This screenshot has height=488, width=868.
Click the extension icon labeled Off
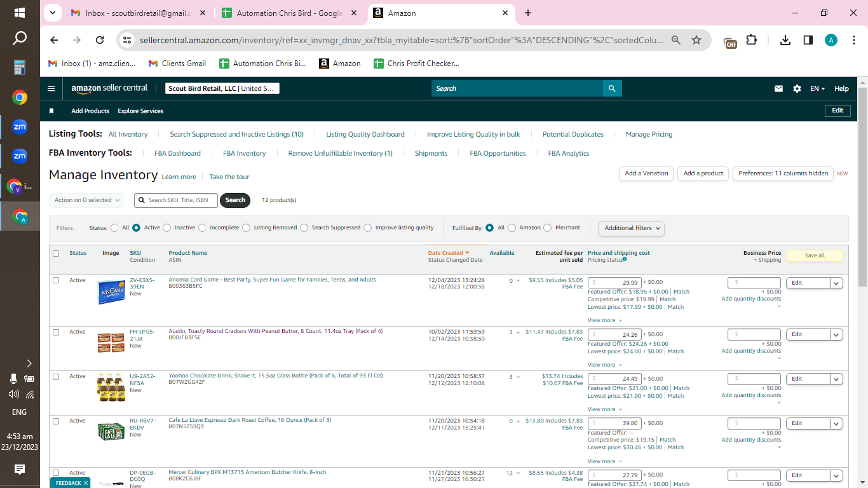click(730, 42)
